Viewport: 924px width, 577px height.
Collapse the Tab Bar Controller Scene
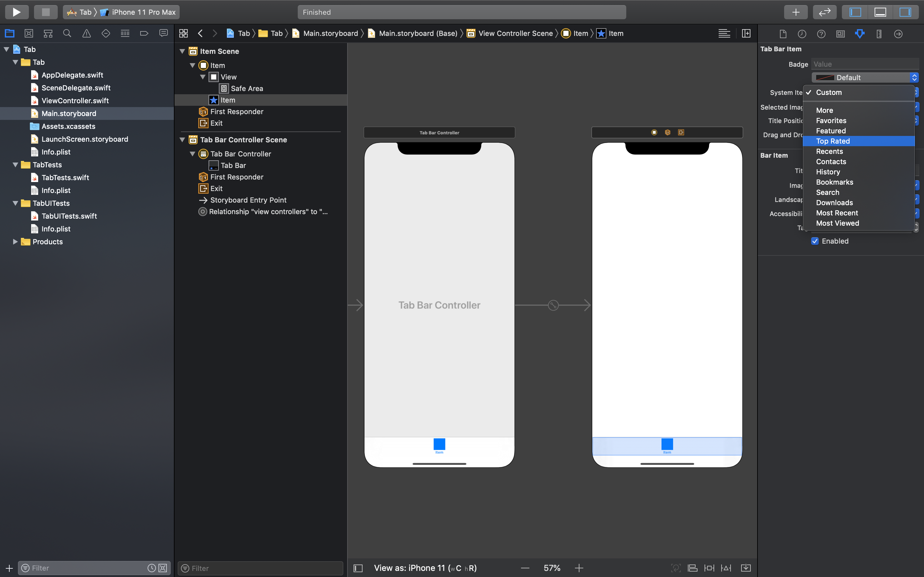183,140
